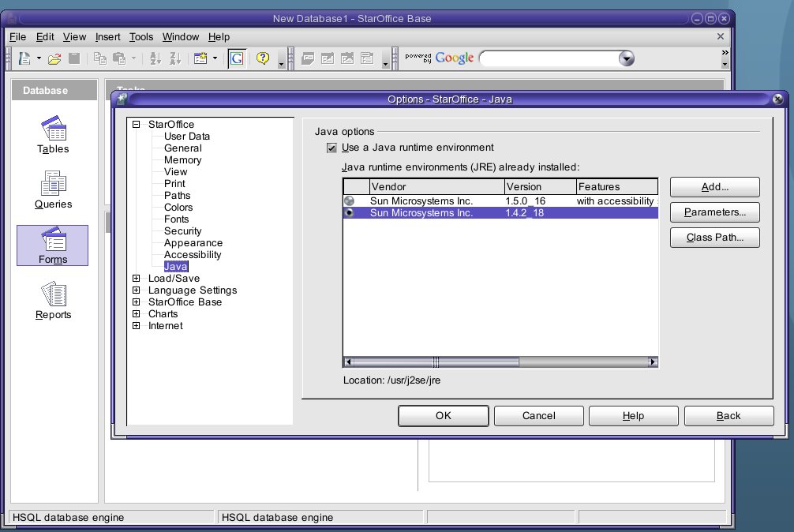Select the JRE 1.5.0_16 radio button

pos(350,201)
